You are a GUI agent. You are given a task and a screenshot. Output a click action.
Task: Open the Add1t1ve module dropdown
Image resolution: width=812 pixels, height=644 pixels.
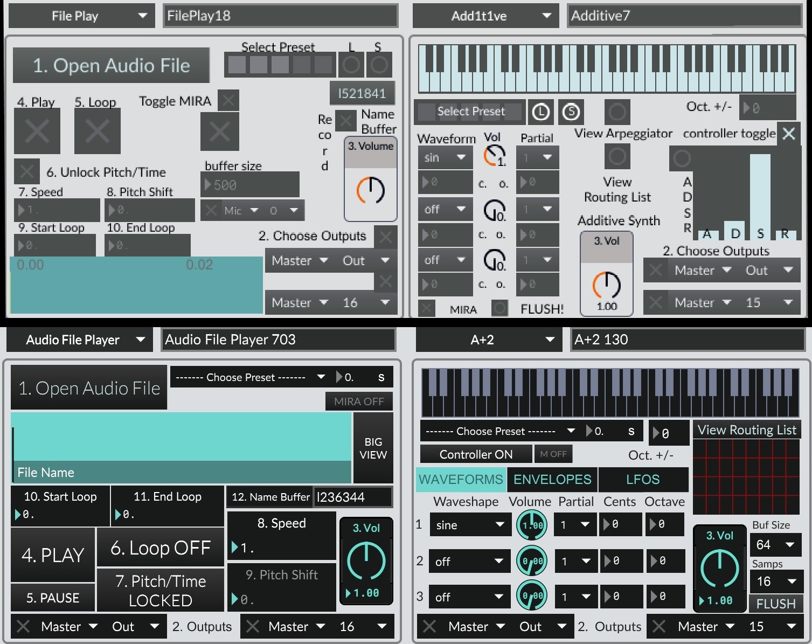click(487, 16)
